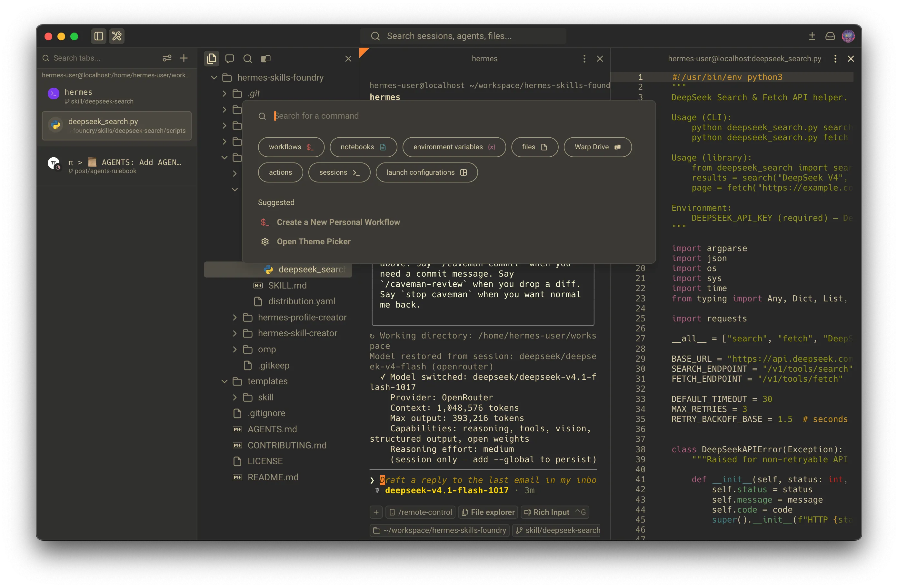Expand the hermes-skill-creator folder

pos(234,333)
